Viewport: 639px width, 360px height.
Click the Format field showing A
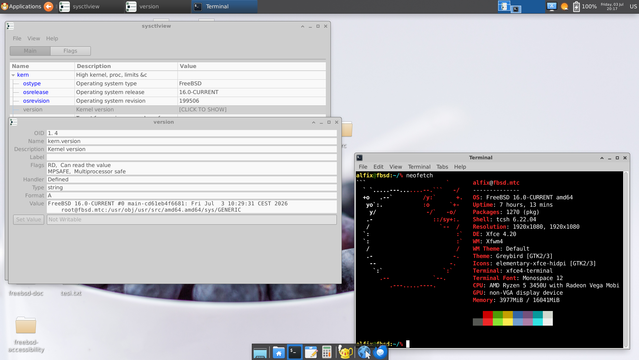point(192,196)
